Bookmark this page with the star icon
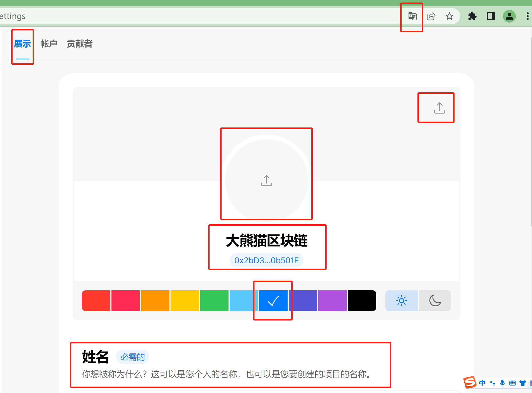The image size is (532, 393). pos(449,16)
